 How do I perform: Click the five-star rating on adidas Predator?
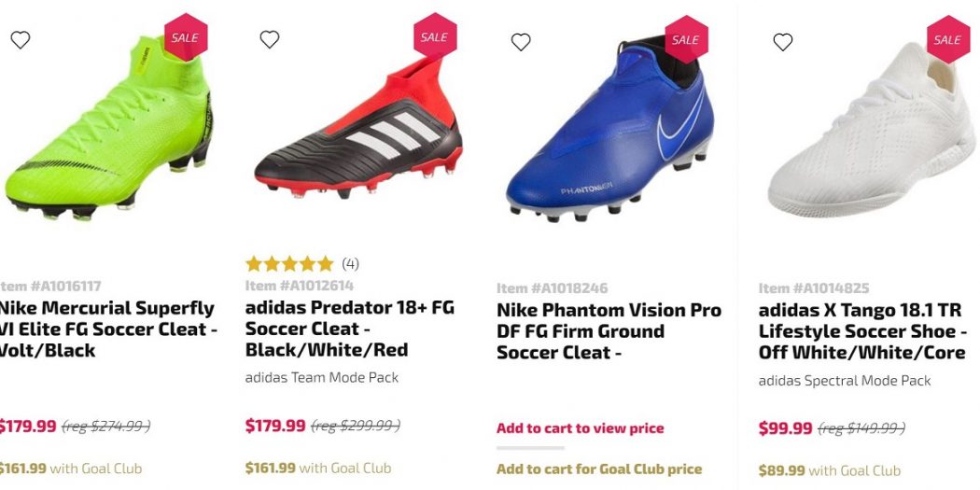pos(289,264)
